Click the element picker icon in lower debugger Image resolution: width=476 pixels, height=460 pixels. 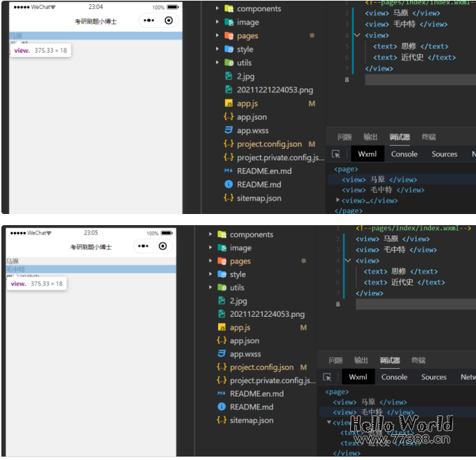tap(327, 377)
